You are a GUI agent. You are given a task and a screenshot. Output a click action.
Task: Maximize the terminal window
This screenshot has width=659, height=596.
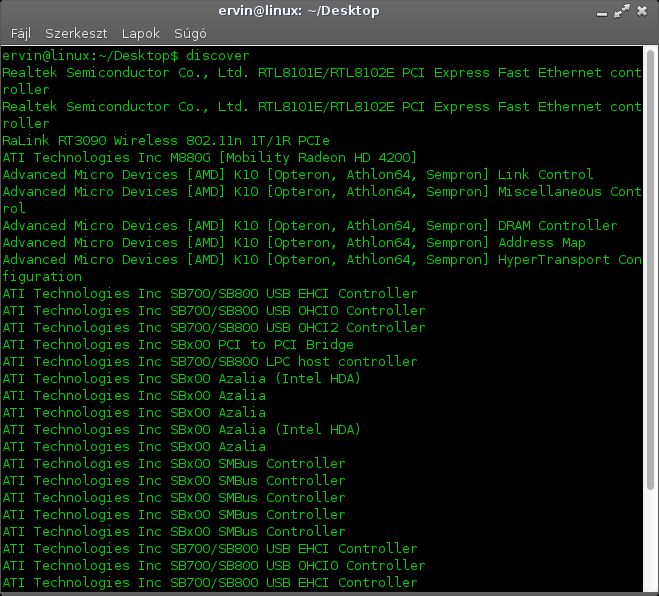pos(622,11)
